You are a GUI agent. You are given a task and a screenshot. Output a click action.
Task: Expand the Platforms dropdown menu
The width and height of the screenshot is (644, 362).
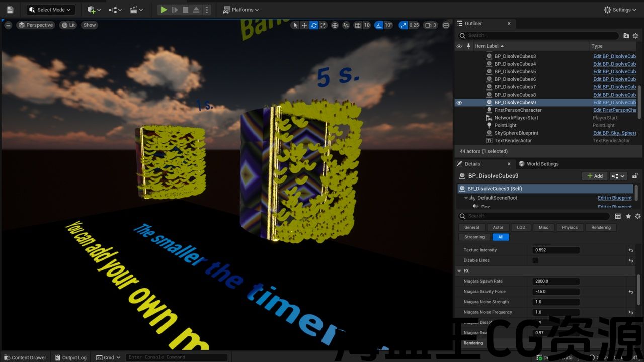241,10
